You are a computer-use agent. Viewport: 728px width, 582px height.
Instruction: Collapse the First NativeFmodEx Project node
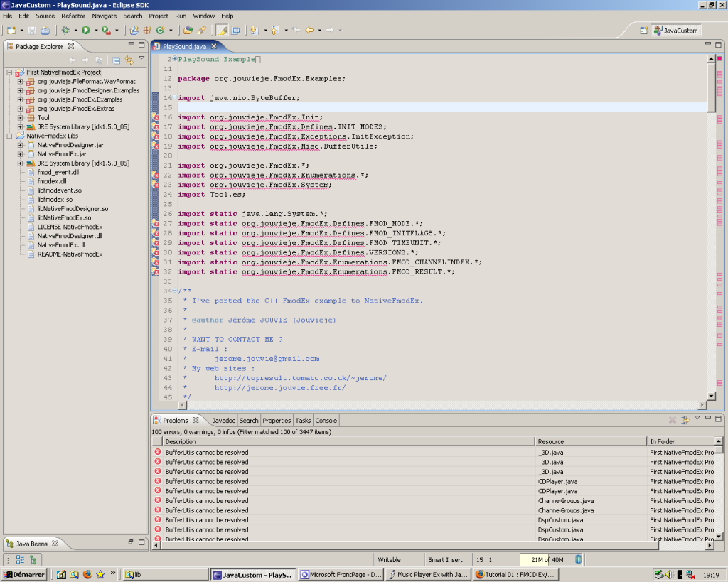(x=9, y=72)
